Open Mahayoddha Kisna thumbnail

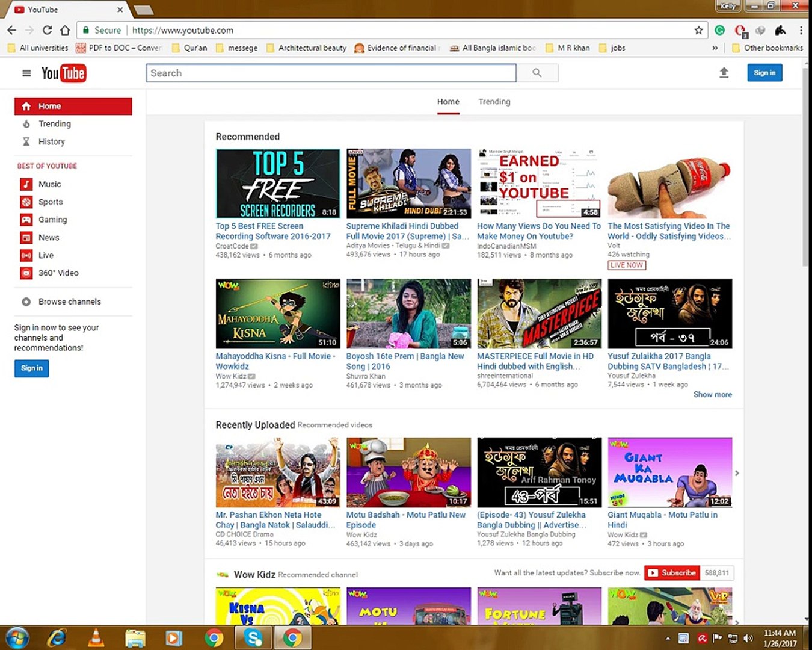pyautogui.click(x=278, y=314)
